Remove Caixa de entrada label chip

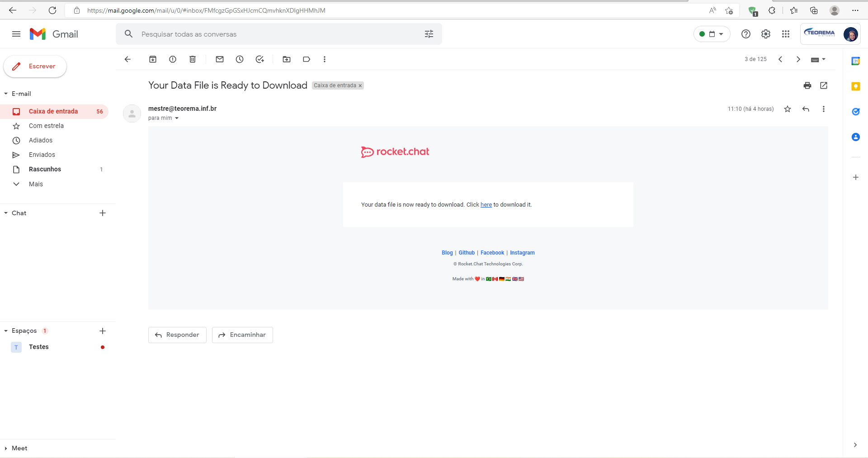(x=360, y=85)
